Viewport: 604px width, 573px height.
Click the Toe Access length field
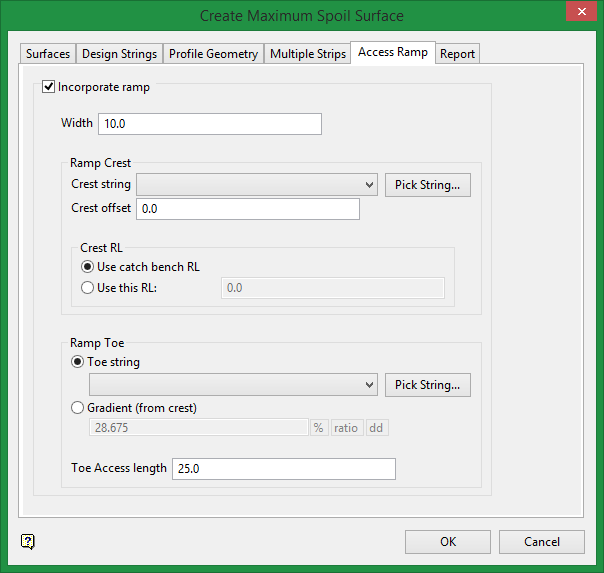point(284,469)
